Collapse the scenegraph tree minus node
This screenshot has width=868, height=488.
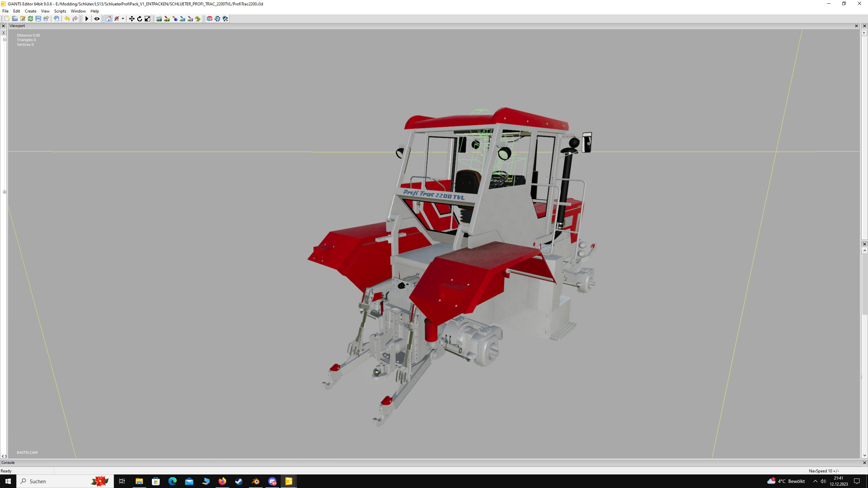click(4, 40)
